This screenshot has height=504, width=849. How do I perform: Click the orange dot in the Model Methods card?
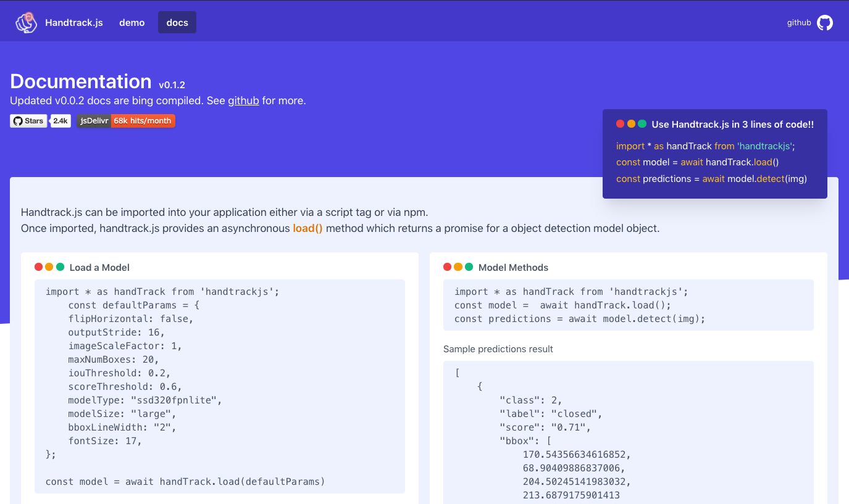click(x=458, y=267)
